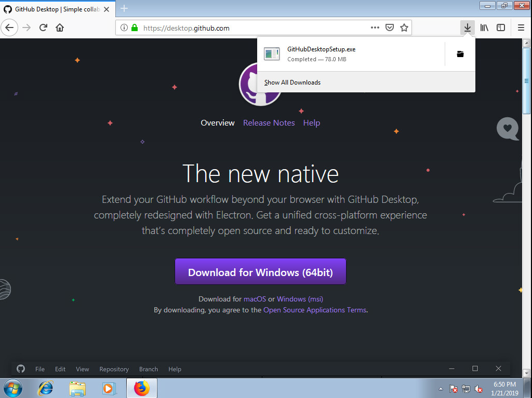Open the Firefox home page icon

point(60,28)
